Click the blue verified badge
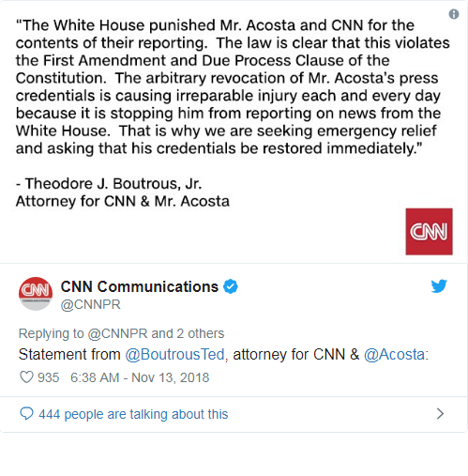Viewport: 468px width, 476px height. tap(231, 286)
